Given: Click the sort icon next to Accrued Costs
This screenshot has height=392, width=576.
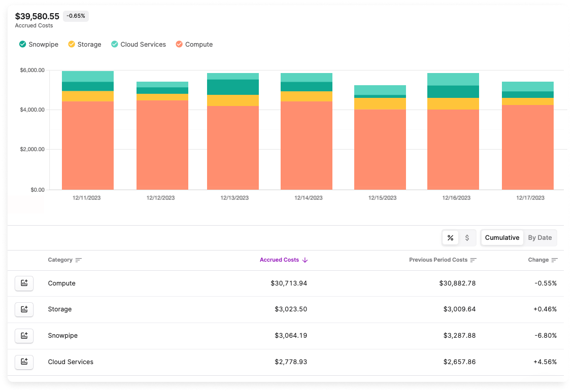Looking at the screenshot, I should click(x=304, y=260).
